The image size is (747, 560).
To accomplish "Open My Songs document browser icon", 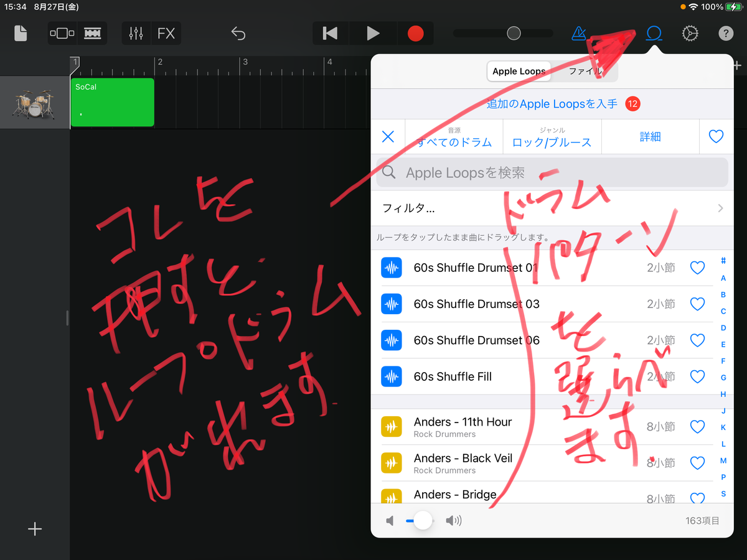I will click(x=21, y=33).
